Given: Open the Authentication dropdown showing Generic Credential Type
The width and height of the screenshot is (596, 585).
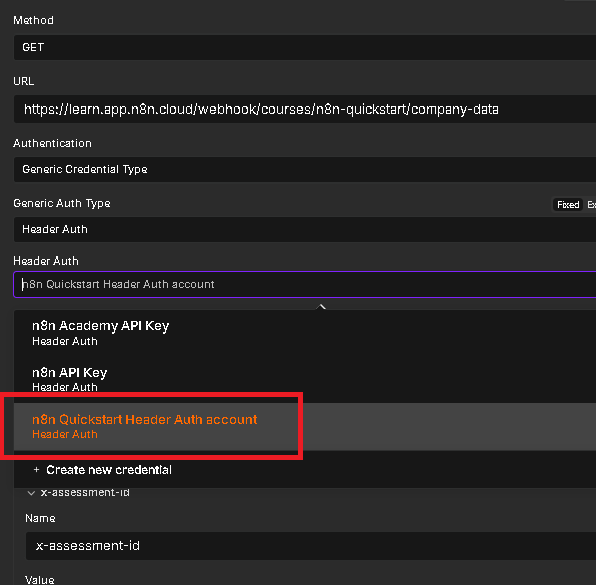Looking at the screenshot, I should tap(305, 169).
